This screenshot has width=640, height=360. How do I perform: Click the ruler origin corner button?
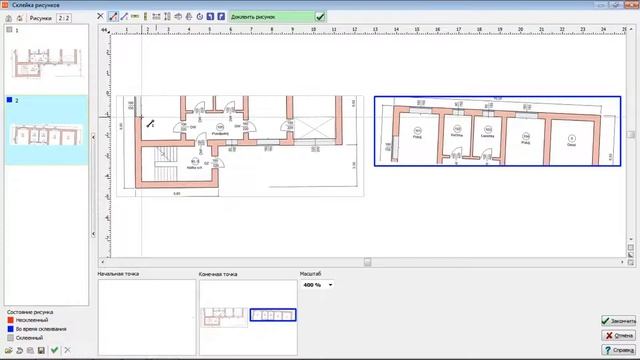[x=104, y=30]
